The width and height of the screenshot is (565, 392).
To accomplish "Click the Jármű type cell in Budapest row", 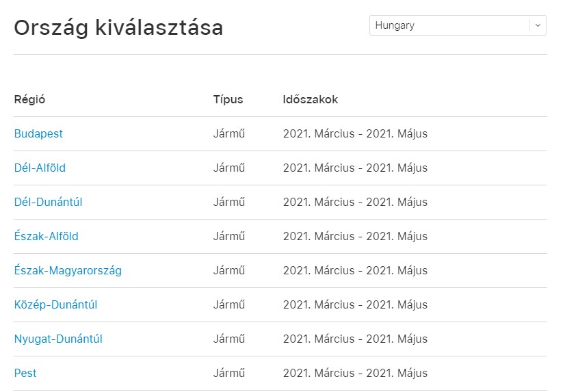I will coord(229,134).
